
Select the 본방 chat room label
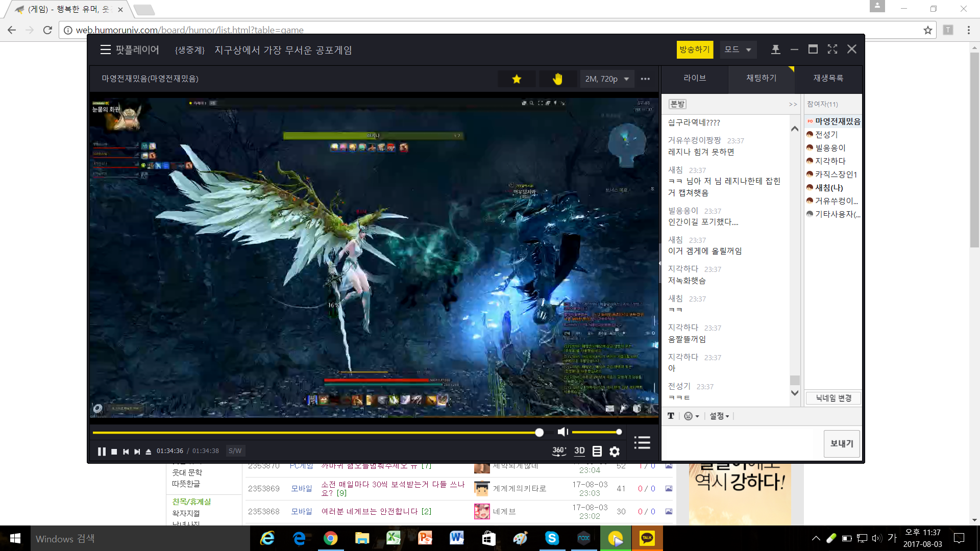tap(677, 104)
